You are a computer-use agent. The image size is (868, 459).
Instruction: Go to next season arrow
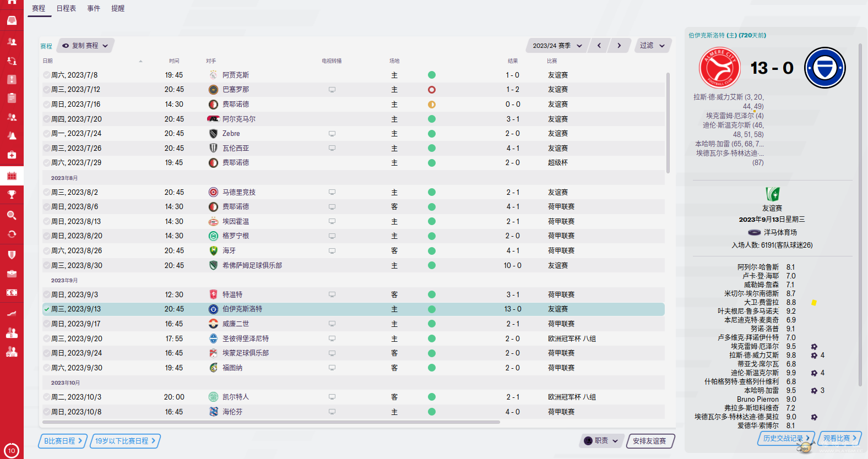(619, 46)
